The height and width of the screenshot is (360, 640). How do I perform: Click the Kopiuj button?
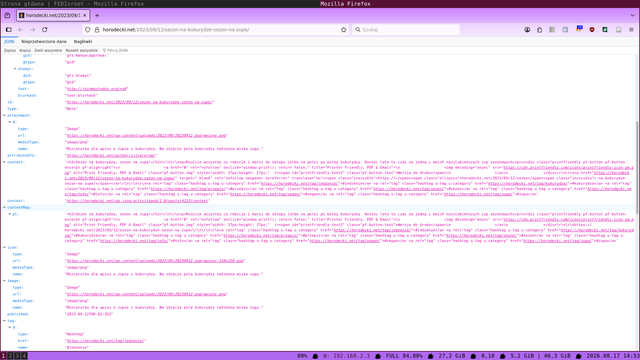click(25, 51)
